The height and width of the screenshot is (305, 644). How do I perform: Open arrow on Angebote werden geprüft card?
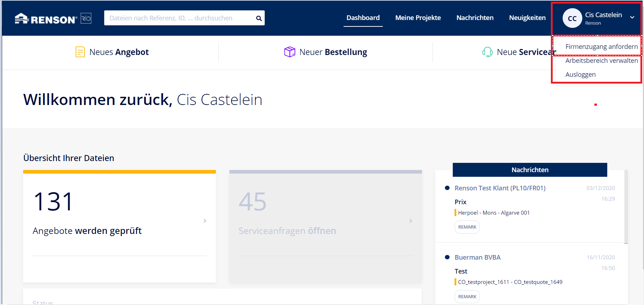(205, 221)
